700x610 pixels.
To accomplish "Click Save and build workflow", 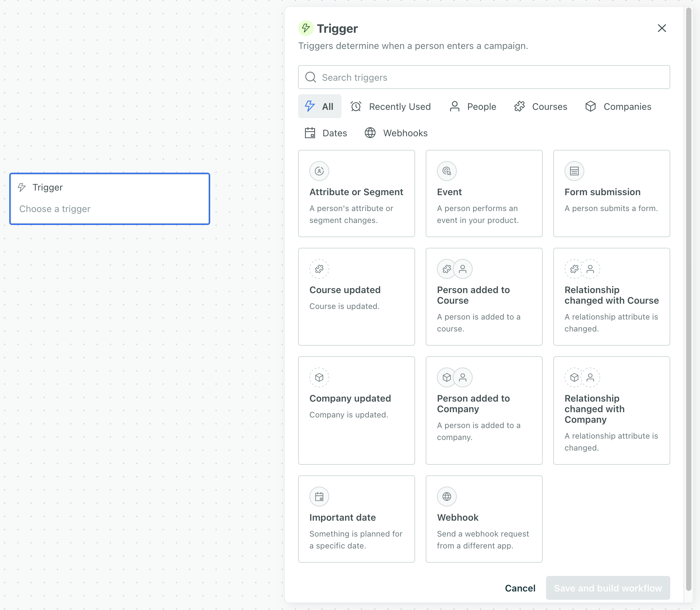I will point(607,588).
